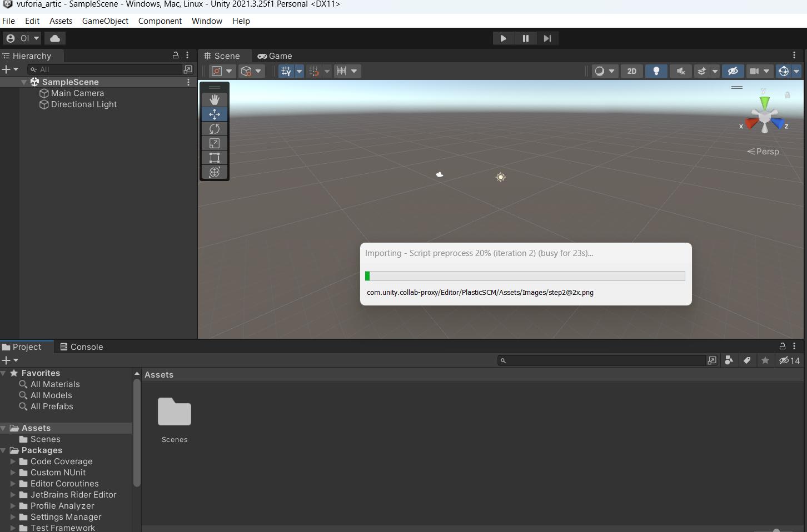Viewport: 807px width, 532px height.
Task: Toggle 2D view mode in the Scene view
Action: [631, 71]
